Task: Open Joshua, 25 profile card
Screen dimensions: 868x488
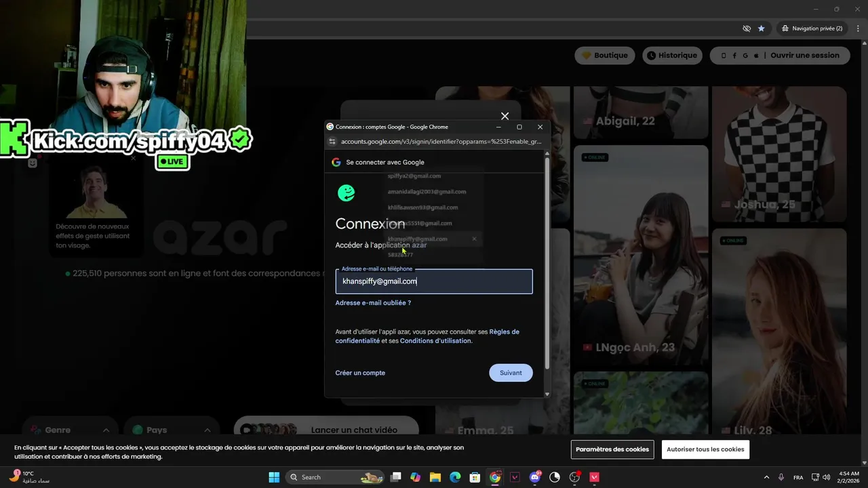Action: pyautogui.click(x=779, y=154)
